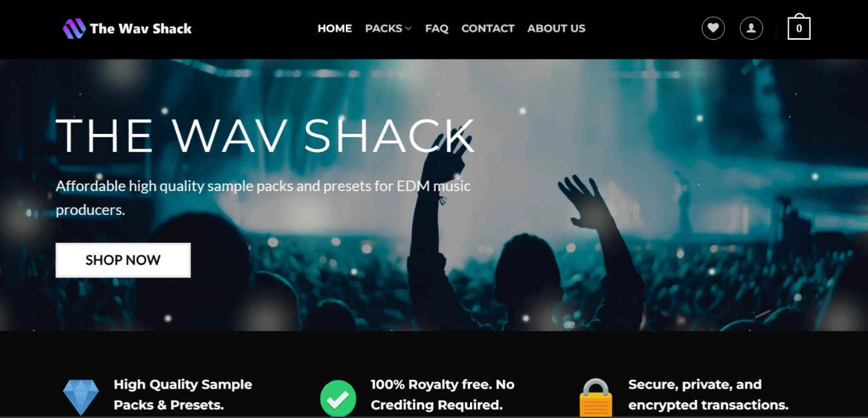Image resolution: width=868 pixels, height=418 pixels.
Task: Go to the Home menu item
Action: click(x=335, y=28)
